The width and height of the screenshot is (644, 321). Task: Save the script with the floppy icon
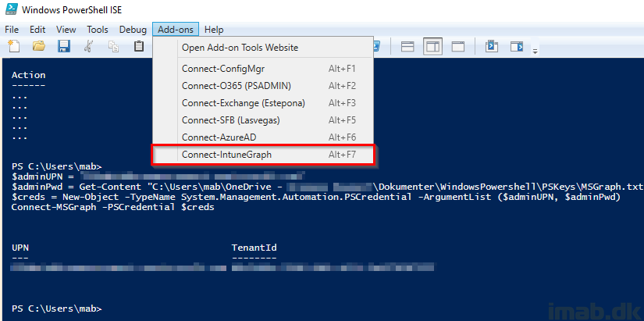[x=63, y=47]
